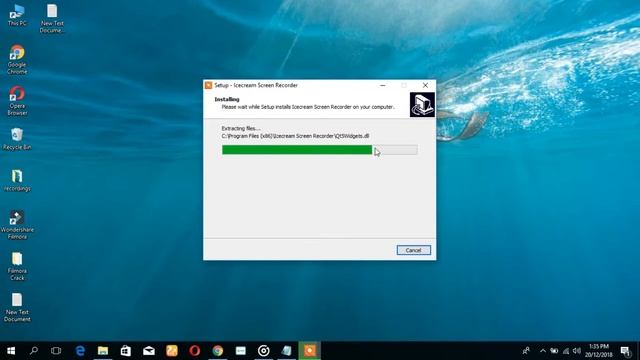Open the People icon in system tray

click(526, 351)
